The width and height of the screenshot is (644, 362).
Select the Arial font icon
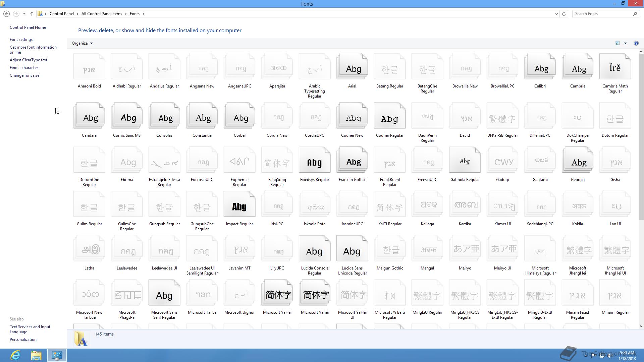352,67
